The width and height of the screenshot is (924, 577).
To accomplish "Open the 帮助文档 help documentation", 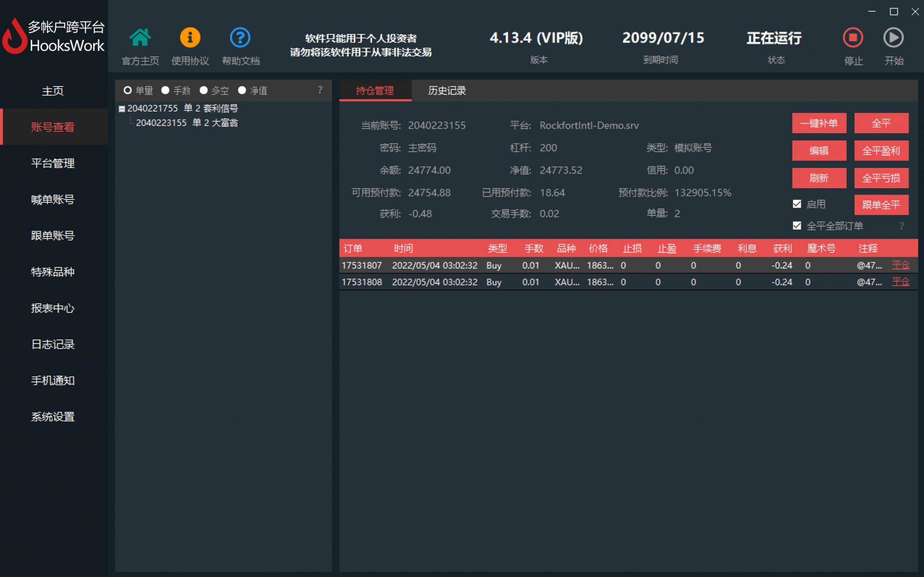I will (x=240, y=37).
